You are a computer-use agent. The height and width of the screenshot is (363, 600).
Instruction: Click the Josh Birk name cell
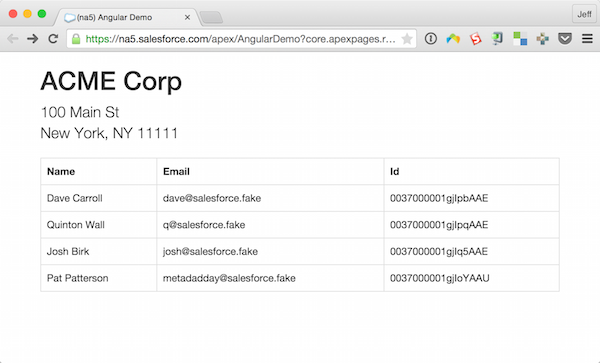[99, 251]
